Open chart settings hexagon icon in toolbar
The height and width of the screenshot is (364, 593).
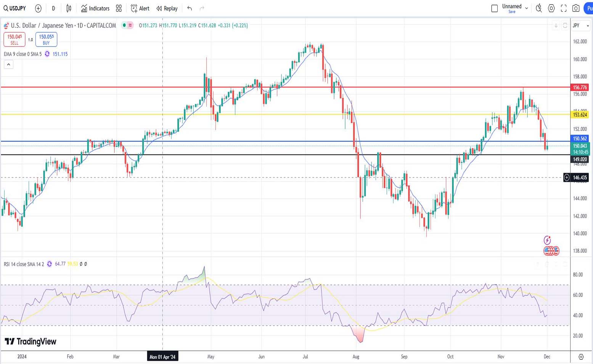click(551, 8)
